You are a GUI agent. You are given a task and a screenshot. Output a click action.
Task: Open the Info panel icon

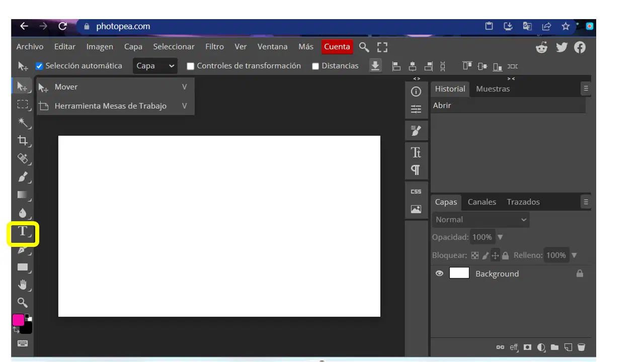tap(416, 92)
